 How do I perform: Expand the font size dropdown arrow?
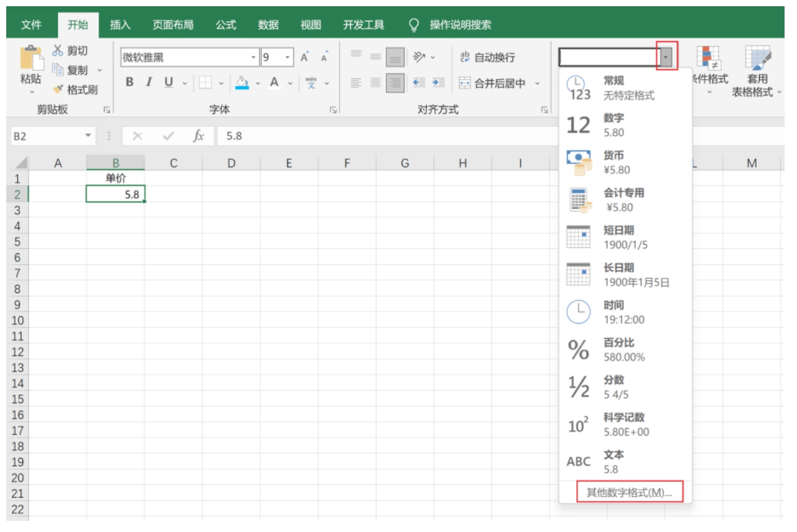287,57
